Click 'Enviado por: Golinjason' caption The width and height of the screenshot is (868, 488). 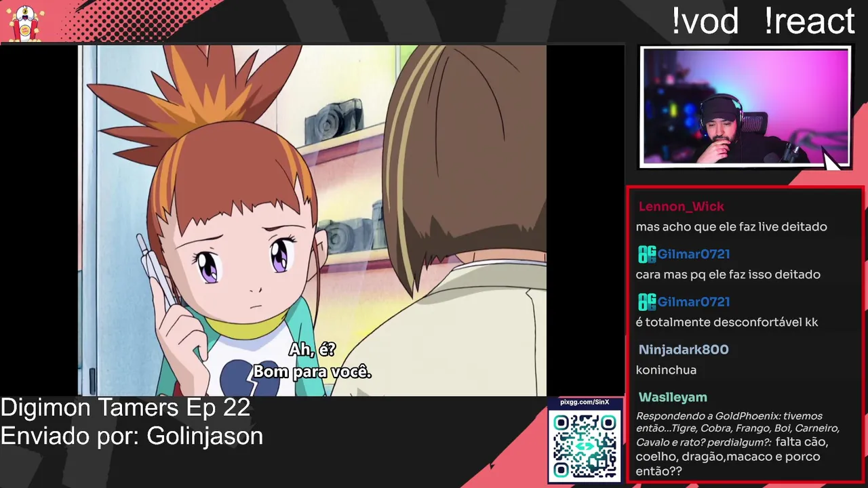coord(132,436)
